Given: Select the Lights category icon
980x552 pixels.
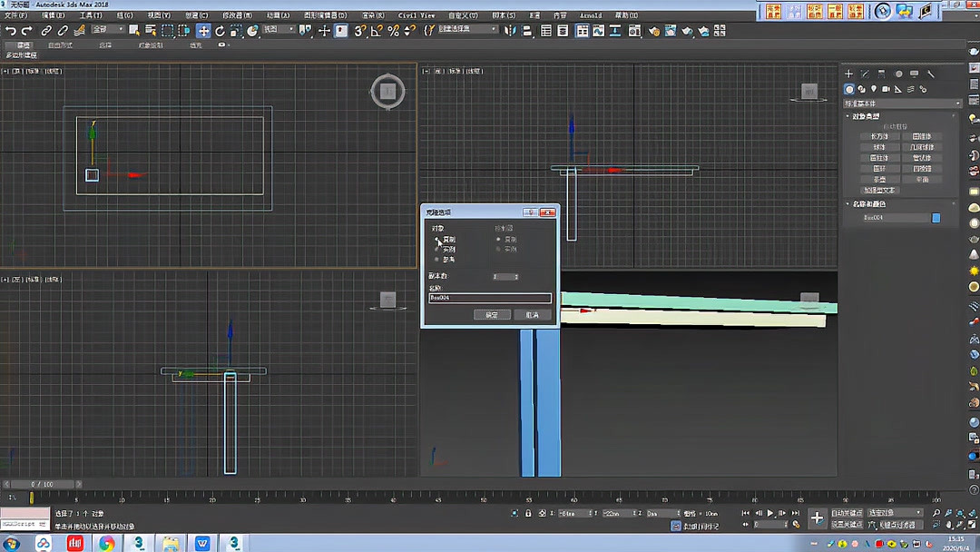Looking at the screenshot, I should coord(874,89).
